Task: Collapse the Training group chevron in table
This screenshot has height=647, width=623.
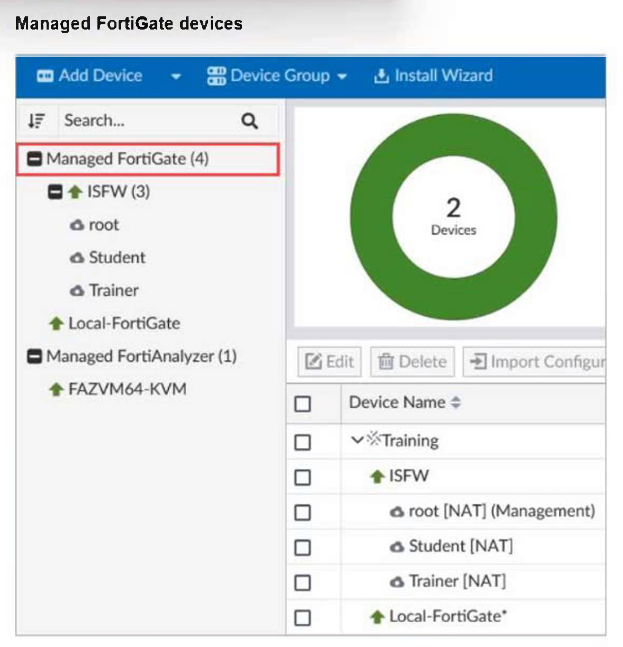Action: click(x=357, y=440)
